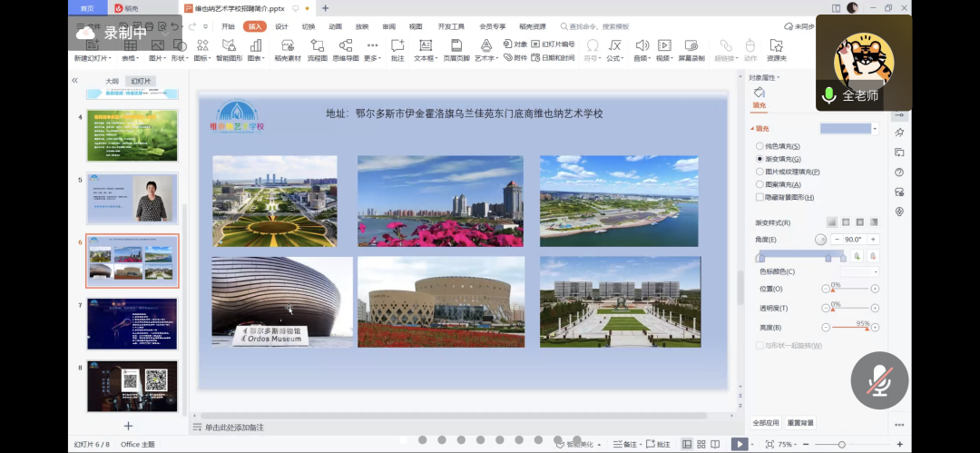Choose fourth gradient style under 渐变样式
The image size is (980, 453).
874,222
